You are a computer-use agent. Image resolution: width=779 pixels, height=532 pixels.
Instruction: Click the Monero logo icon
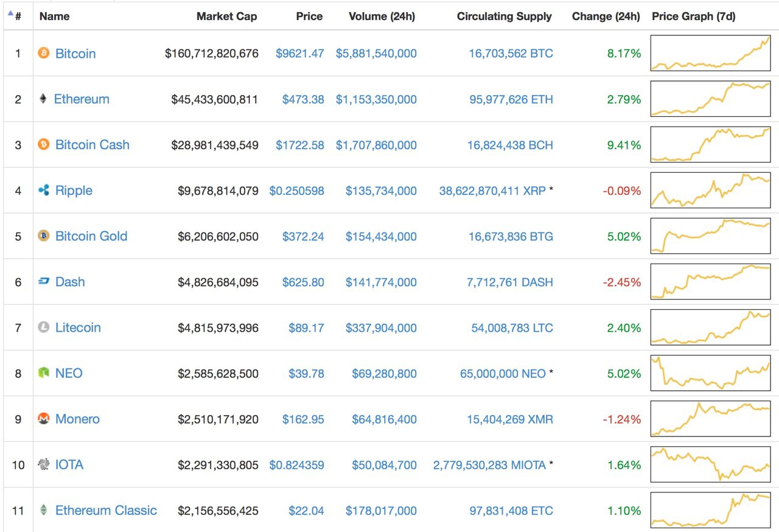tap(43, 419)
